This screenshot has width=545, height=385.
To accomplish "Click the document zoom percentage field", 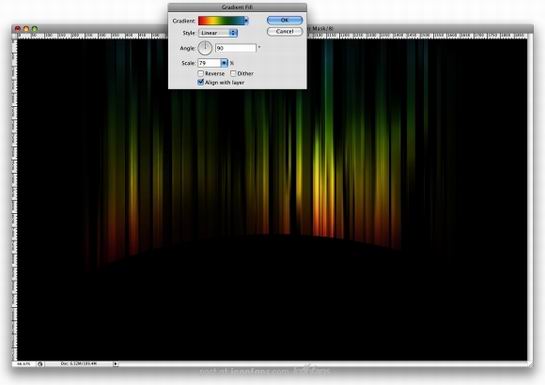I will pos(24,364).
